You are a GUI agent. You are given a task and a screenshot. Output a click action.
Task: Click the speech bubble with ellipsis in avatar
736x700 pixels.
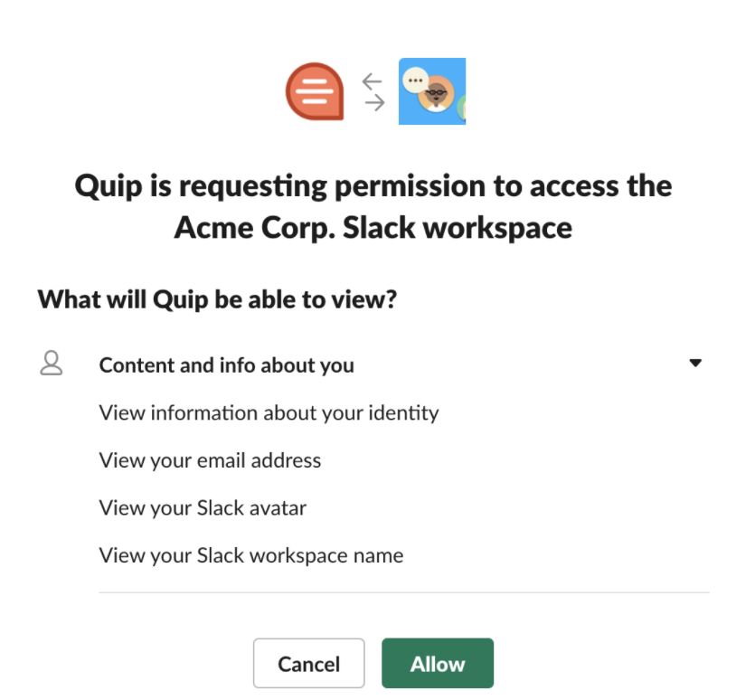click(x=415, y=80)
